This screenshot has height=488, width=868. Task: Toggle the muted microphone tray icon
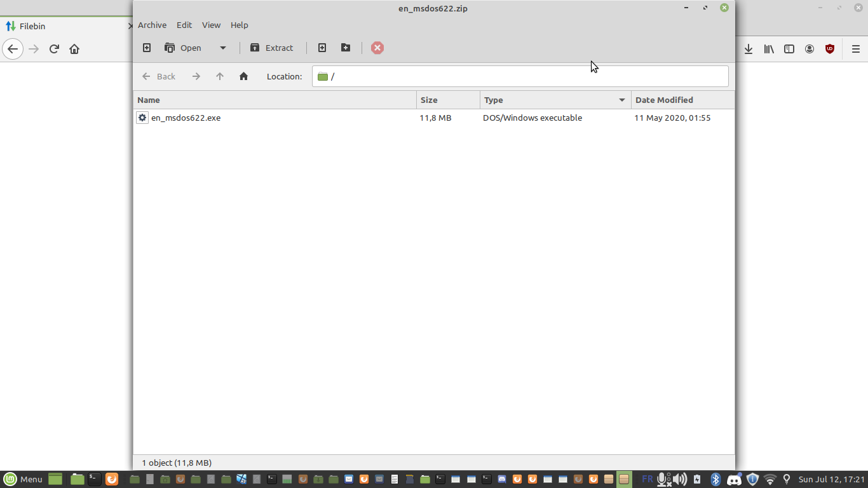tap(664, 479)
